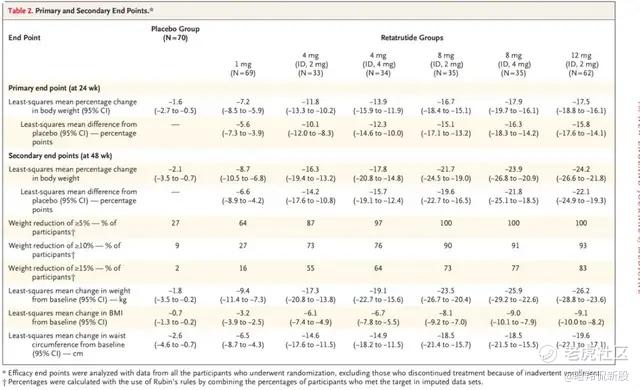640x390 pixels.
Task: Select the mean change in BMI row label
Action: click(x=65, y=317)
